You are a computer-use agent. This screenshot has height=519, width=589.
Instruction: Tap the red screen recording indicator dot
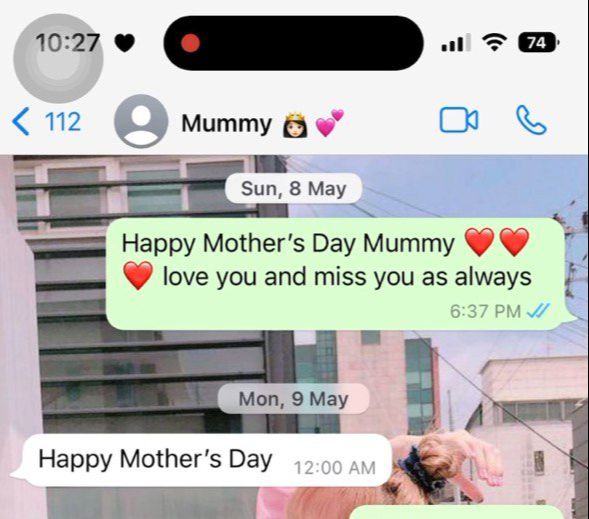[x=190, y=43]
